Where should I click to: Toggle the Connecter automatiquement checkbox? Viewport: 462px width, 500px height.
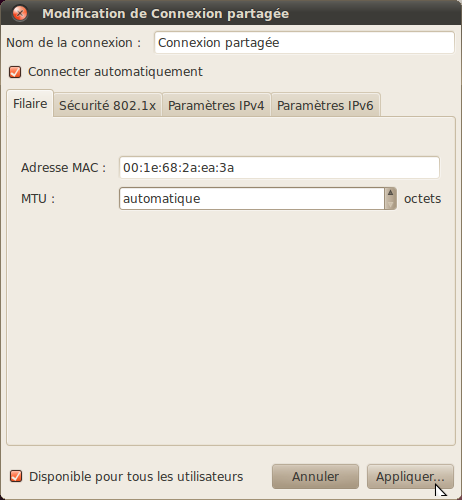(x=15, y=72)
